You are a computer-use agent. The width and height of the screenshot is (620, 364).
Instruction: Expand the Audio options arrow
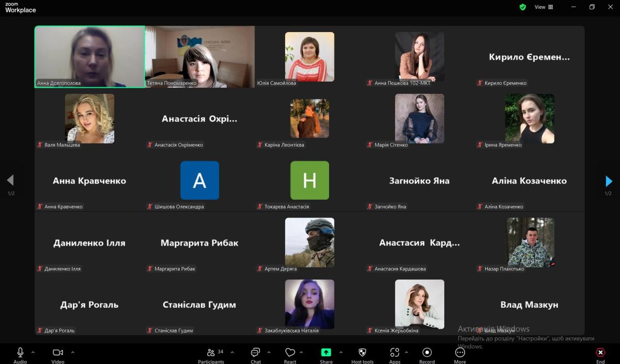point(33,352)
